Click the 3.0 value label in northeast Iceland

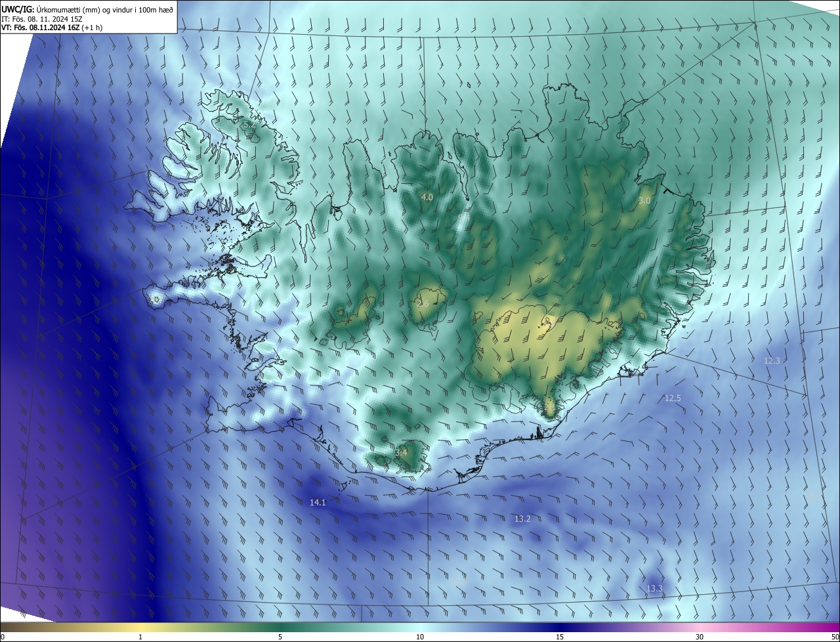pyautogui.click(x=644, y=200)
